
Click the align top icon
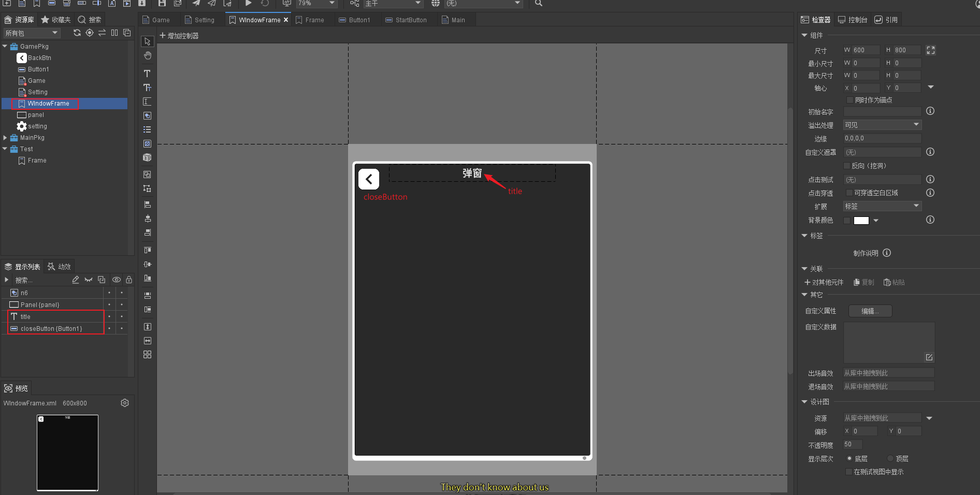tap(147, 250)
